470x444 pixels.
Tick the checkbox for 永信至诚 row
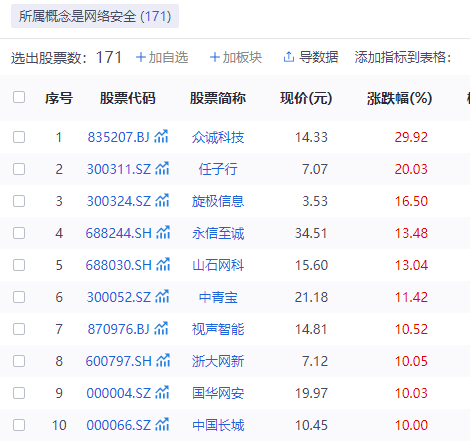tap(19, 233)
